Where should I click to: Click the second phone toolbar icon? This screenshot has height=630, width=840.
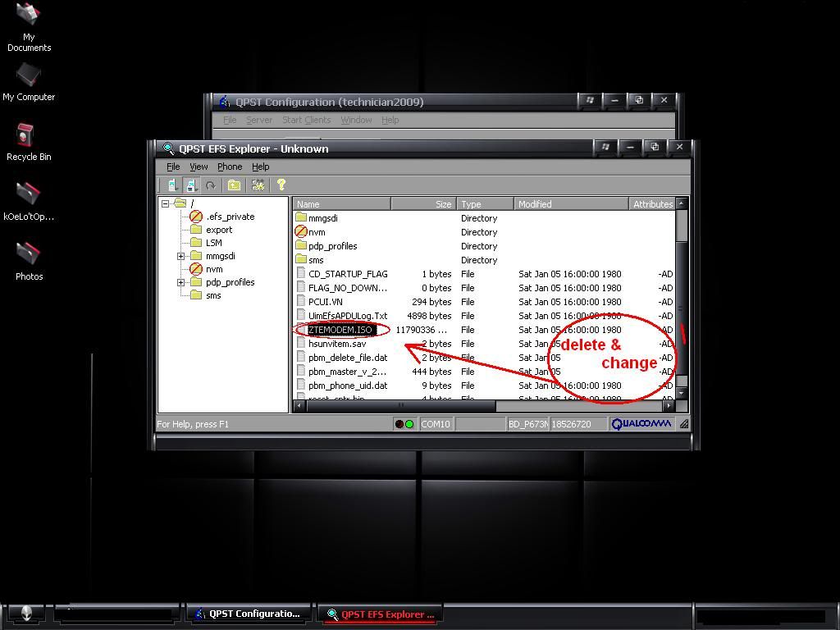point(190,185)
